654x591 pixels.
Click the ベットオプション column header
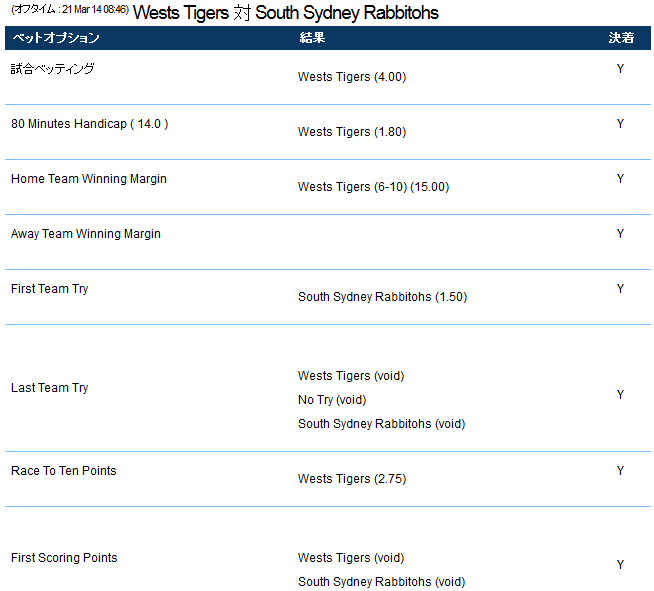pos(55,38)
